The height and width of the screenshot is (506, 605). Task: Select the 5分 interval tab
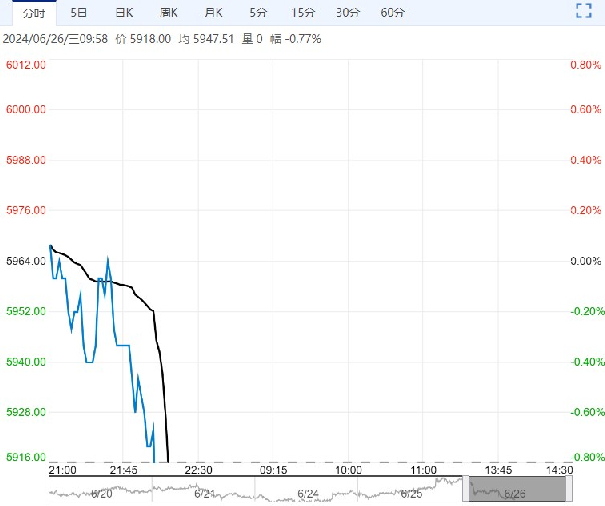(x=258, y=13)
